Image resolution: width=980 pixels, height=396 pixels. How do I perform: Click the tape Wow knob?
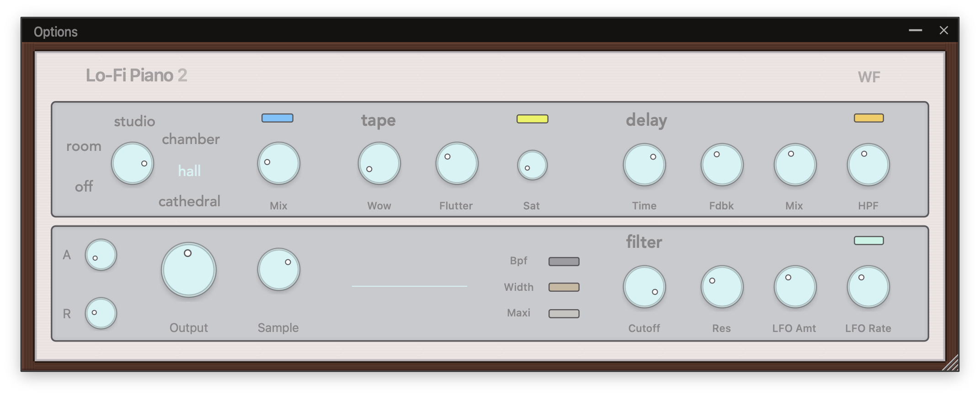[379, 163]
